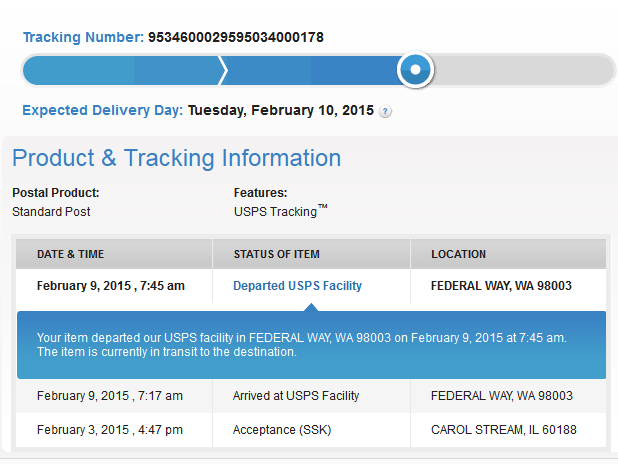Select the Acceptance (SSK) status row
Image resolution: width=618 pixels, height=464 pixels.
click(282, 430)
